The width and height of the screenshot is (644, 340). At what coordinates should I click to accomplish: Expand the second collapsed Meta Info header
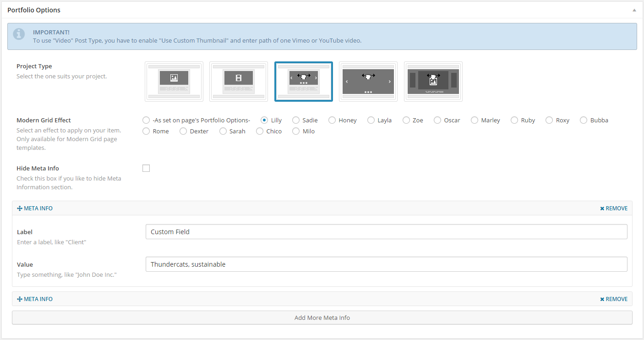(321, 299)
